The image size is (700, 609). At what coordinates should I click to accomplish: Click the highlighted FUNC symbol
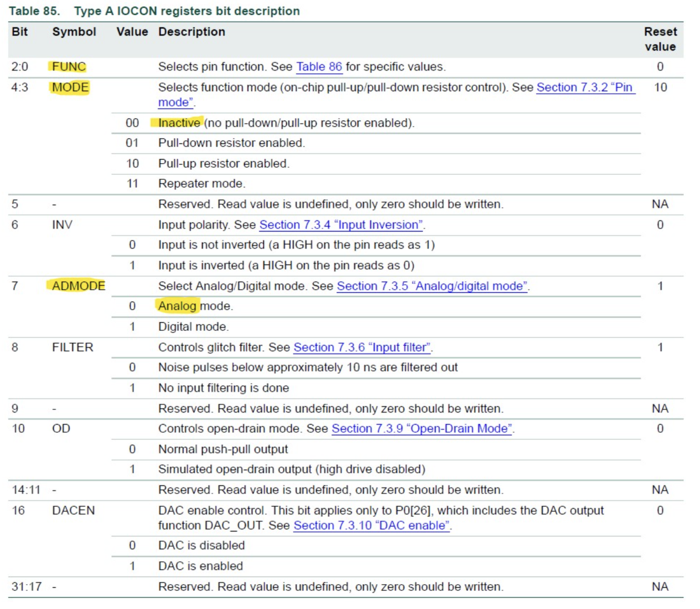coord(69,67)
